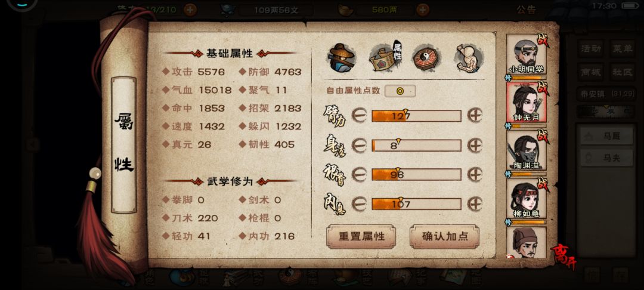Open the 公告 announcement menu
Viewport: 644px width, 290px height.
click(x=526, y=10)
